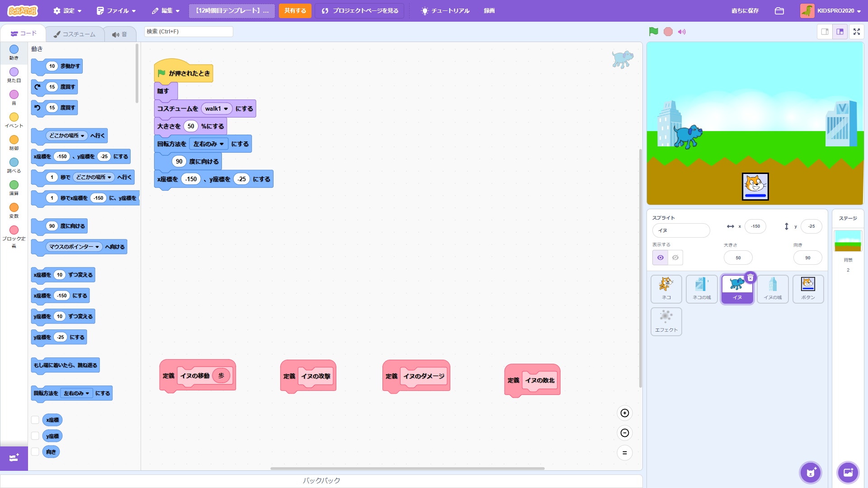
Task: Select the 制御 orange category circle
Action: [x=14, y=140]
